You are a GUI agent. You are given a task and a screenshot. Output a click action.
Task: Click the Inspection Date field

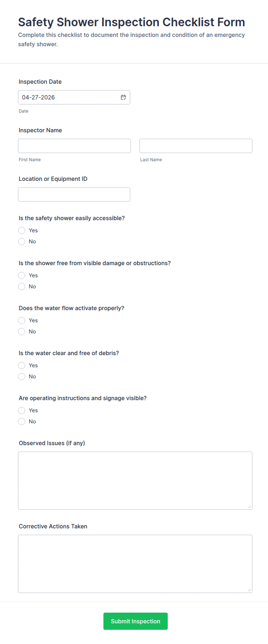pyautogui.click(x=69, y=97)
